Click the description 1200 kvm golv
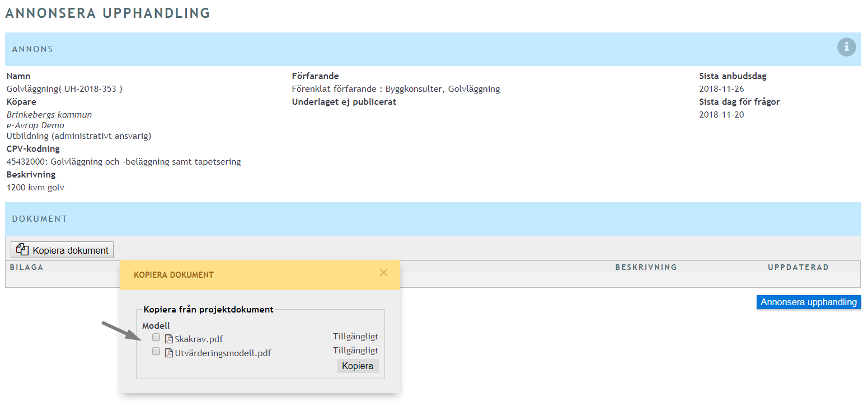The image size is (868, 406). tap(35, 187)
